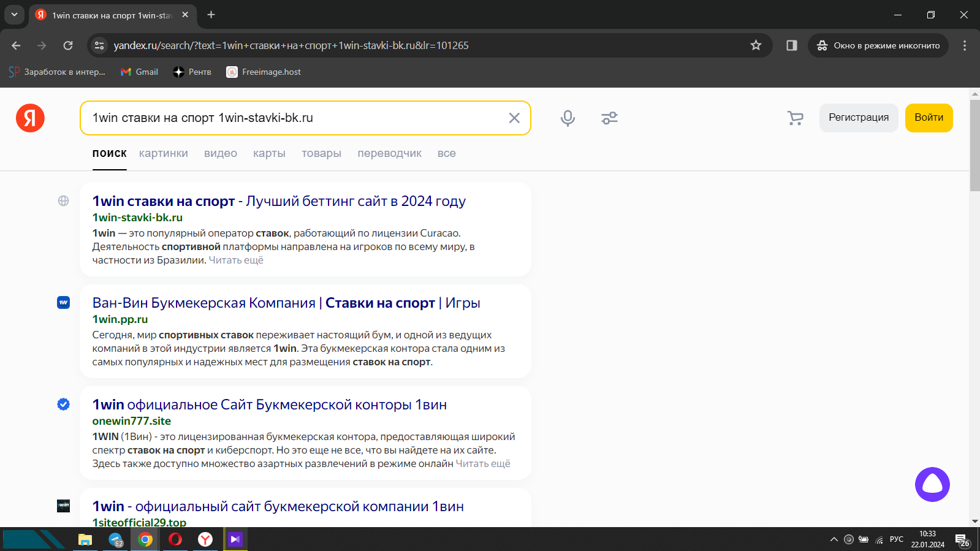The height and width of the screenshot is (551, 980).
Task: Expand Читать ещё under 1win-stavki-bk.ru snippet
Action: [x=236, y=260]
